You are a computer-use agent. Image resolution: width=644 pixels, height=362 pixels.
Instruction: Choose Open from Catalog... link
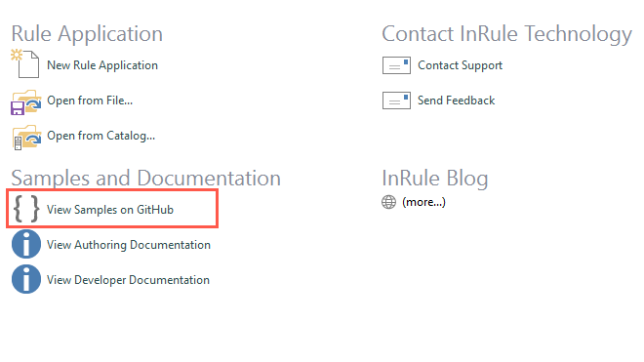pos(101,136)
